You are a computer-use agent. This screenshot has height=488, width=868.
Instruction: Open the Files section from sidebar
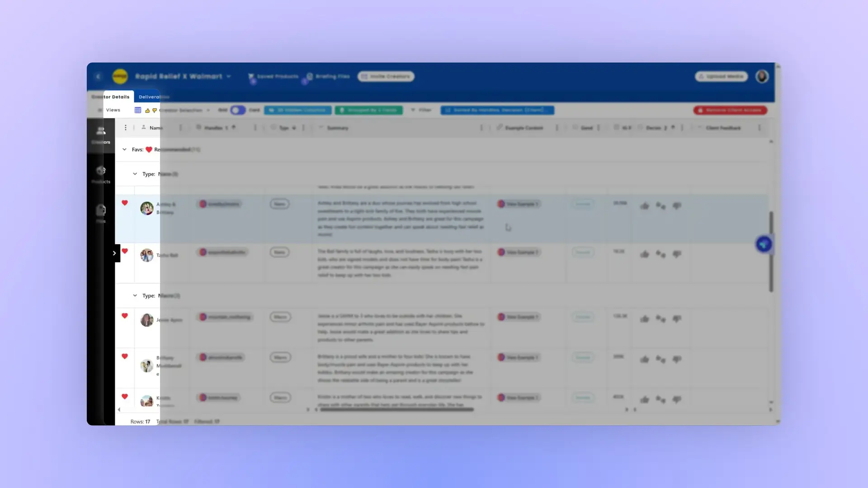[100, 211]
